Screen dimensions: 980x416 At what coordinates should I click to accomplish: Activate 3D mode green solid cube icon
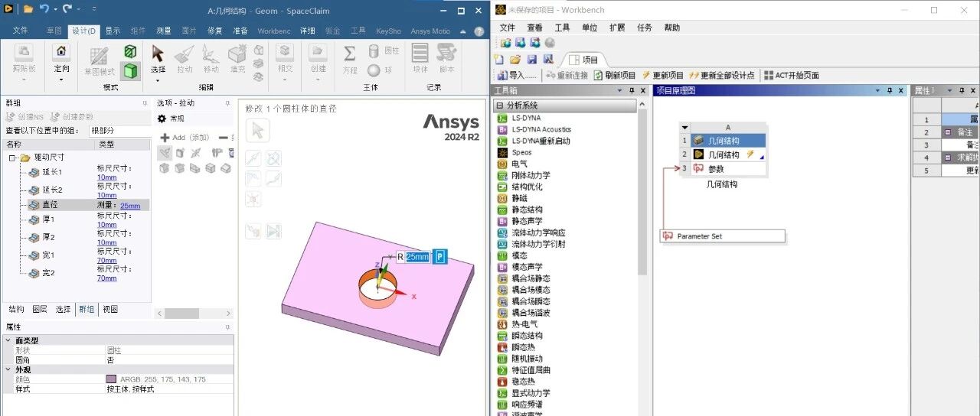click(x=131, y=71)
